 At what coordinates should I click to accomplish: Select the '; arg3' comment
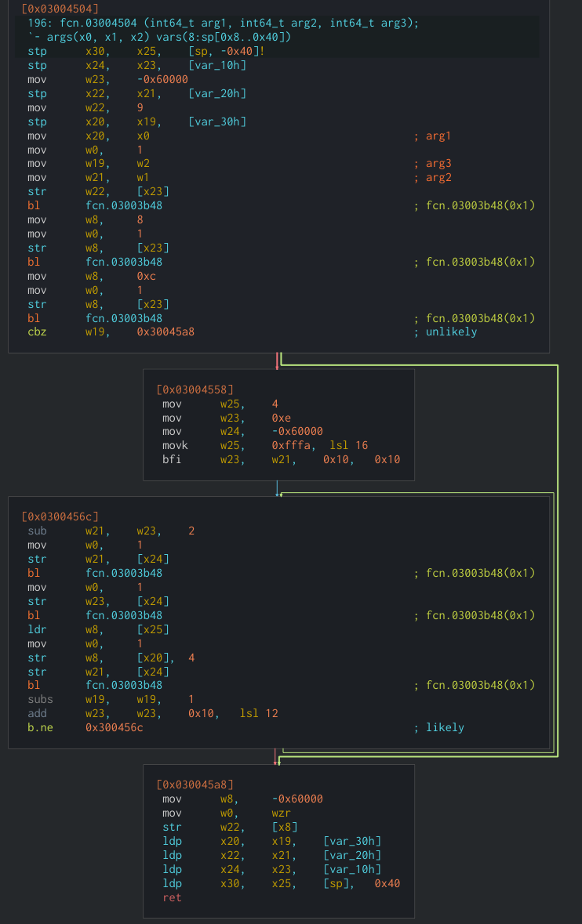pos(432,164)
